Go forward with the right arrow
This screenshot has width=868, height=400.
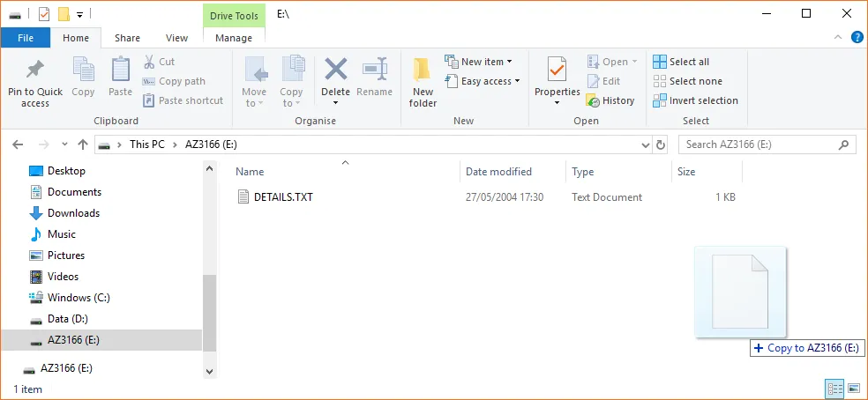pos(44,144)
